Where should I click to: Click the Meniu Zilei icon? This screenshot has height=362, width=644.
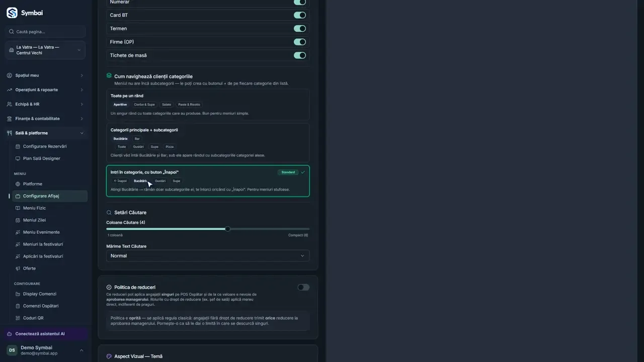point(18,220)
